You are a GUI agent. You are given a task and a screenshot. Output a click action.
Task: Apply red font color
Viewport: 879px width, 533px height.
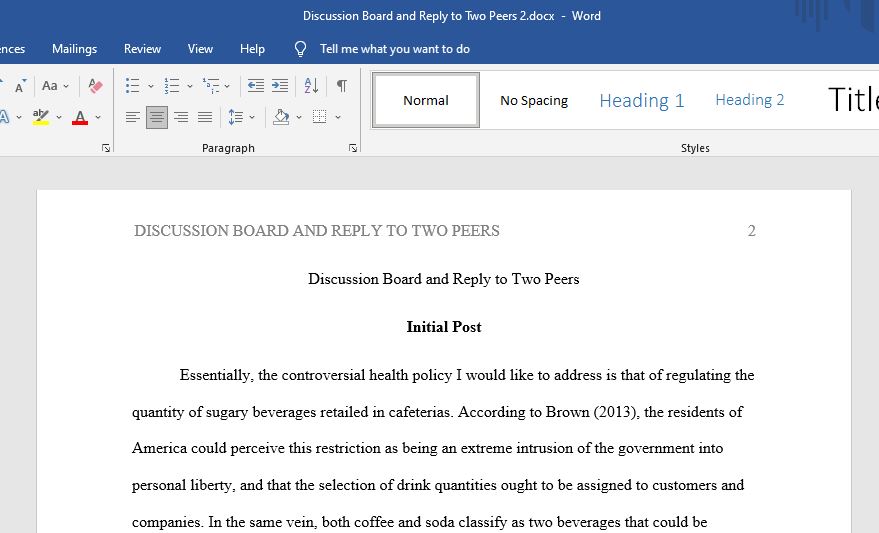[80, 117]
